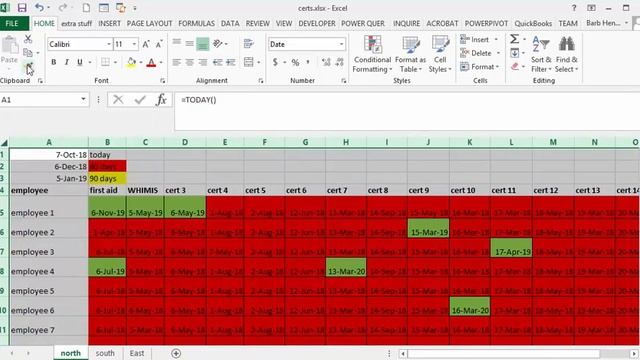
Task: Toggle Align Left button
Action: (x=176, y=62)
